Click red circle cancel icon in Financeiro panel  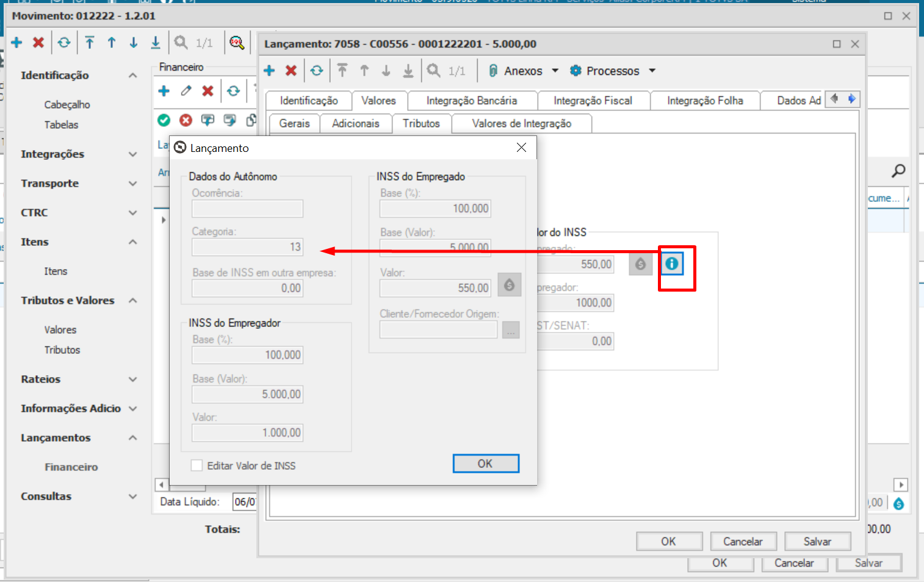click(x=186, y=120)
